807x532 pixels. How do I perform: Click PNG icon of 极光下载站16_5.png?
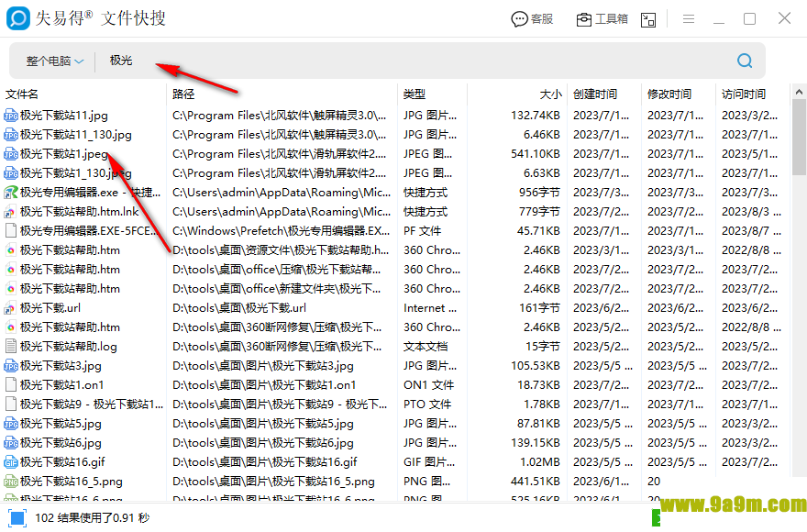point(11,482)
